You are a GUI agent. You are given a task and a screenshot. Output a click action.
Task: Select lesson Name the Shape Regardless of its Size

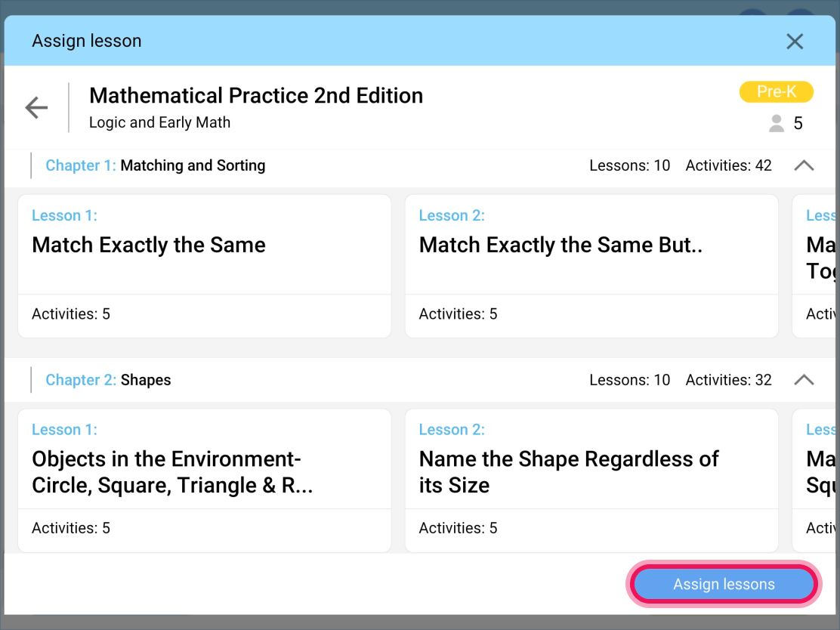pos(591,480)
